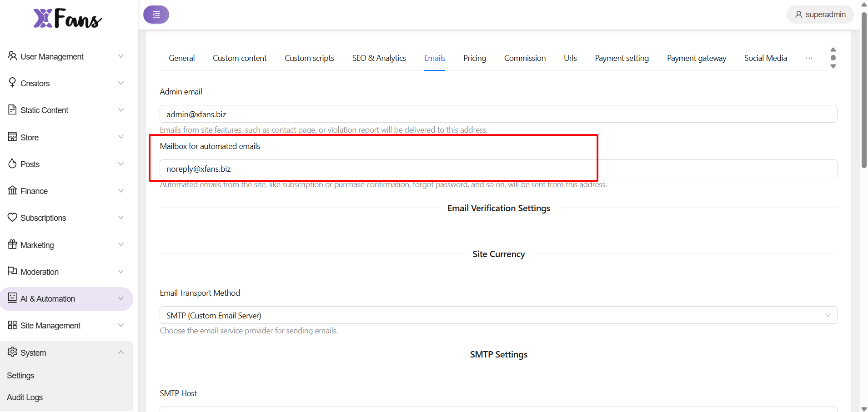Click the Posts flame icon
Viewport: 868px width, 412px height.
click(x=12, y=164)
